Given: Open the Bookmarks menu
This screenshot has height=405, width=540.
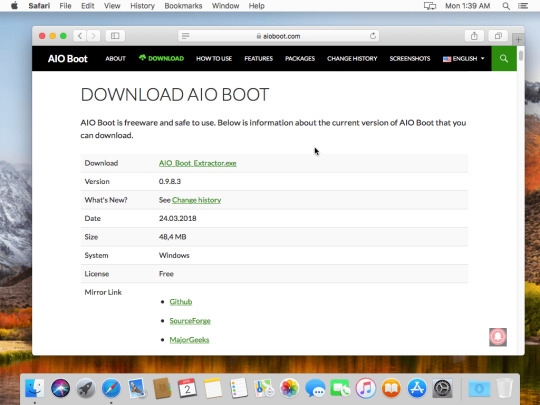Looking at the screenshot, I should click(183, 6).
